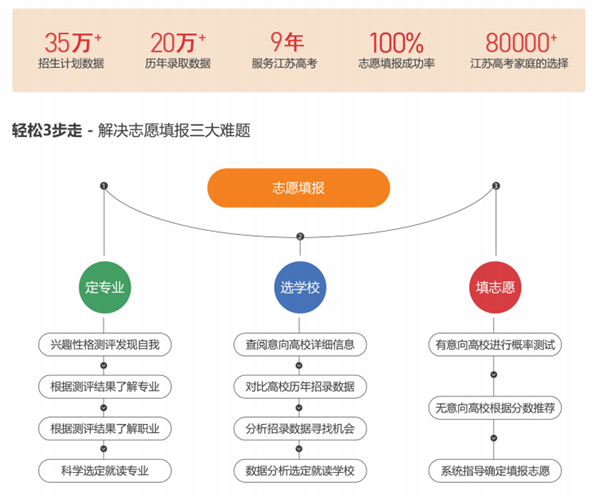The height and width of the screenshot is (494, 600).
Task: Open 查阅意向高校详细信息 step
Action: pos(300,344)
